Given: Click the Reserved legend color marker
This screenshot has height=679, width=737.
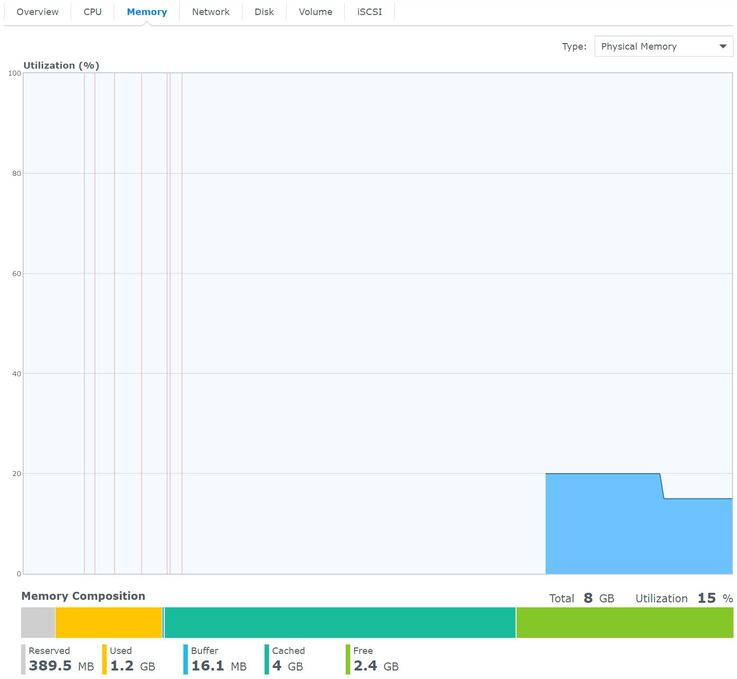Looking at the screenshot, I should coord(24,659).
